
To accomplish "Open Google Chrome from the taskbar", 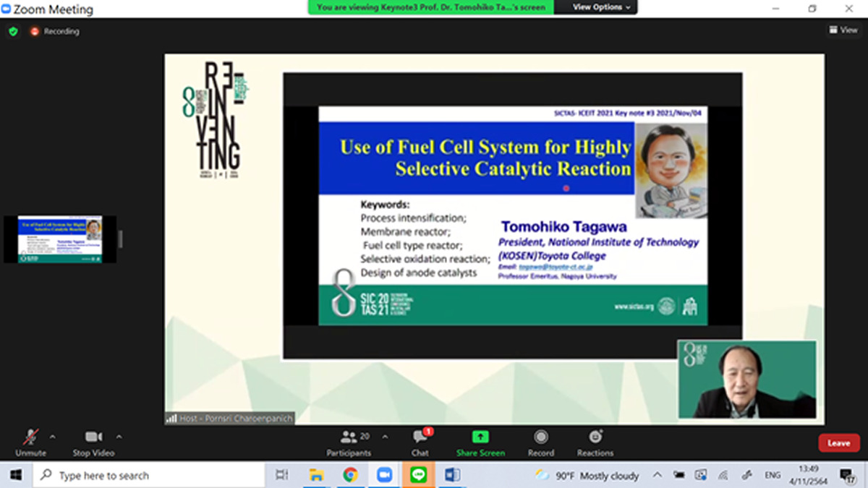I will pos(350,475).
